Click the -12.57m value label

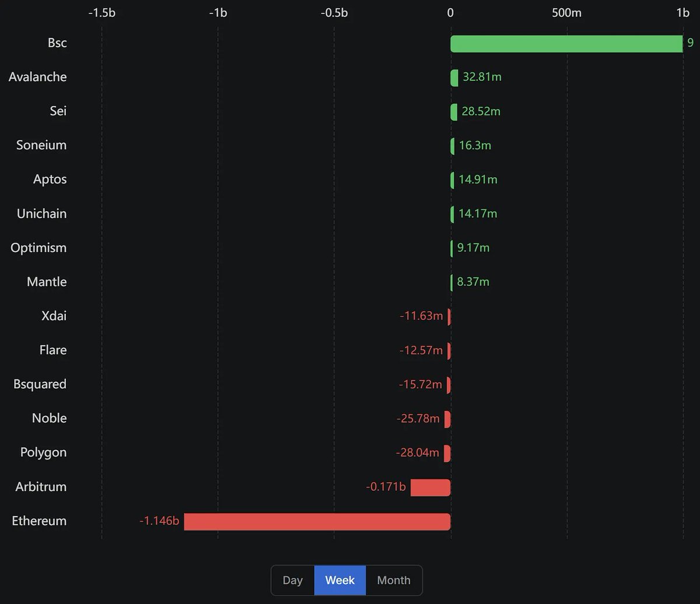pyautogui.click(x=421, y=350)
